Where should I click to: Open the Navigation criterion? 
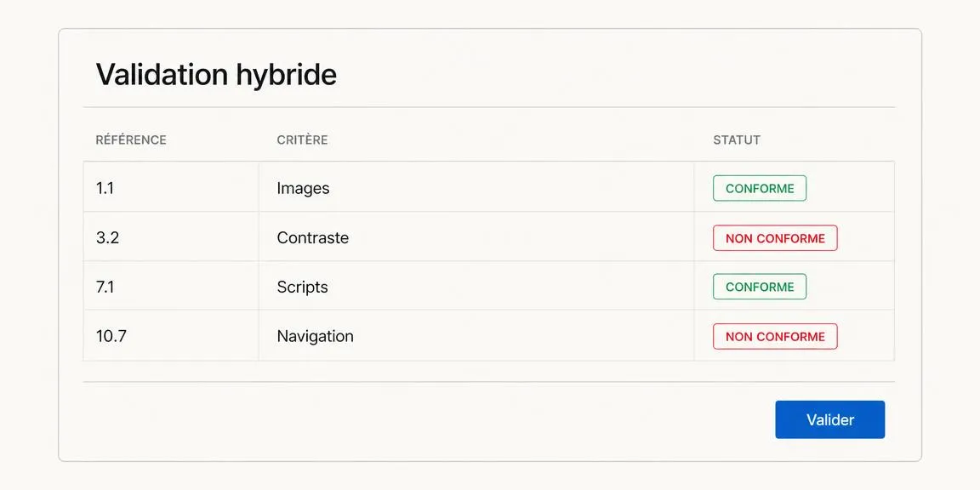[x=315, y=336]
